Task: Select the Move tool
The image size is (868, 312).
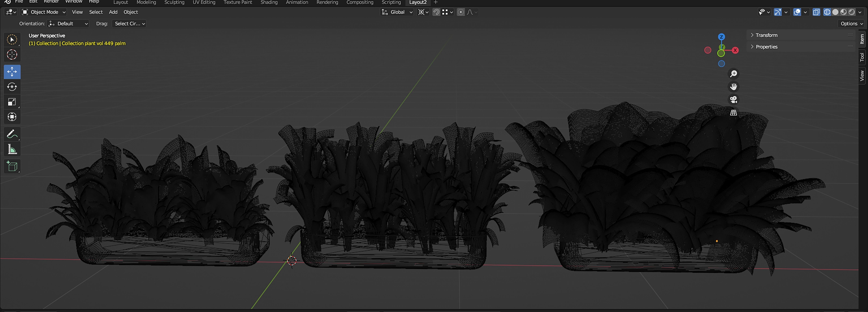Action: [12, 72]
